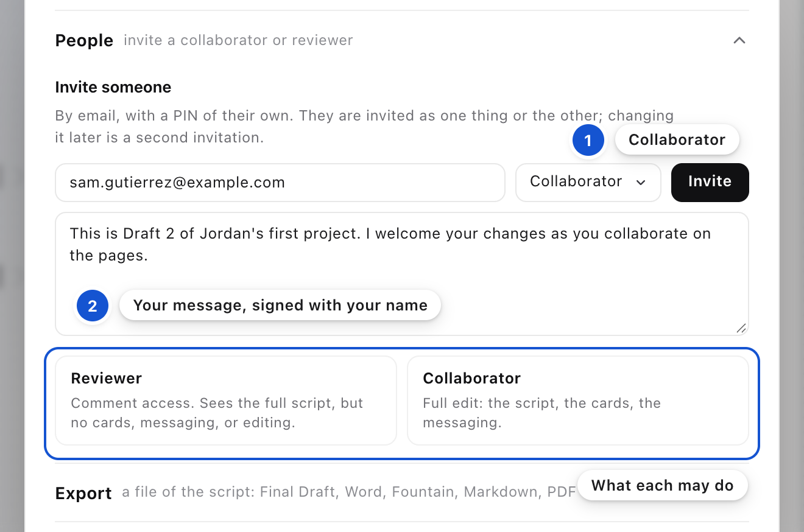
Task: Click the "Reviewer" card title
Action: point(107,378)
